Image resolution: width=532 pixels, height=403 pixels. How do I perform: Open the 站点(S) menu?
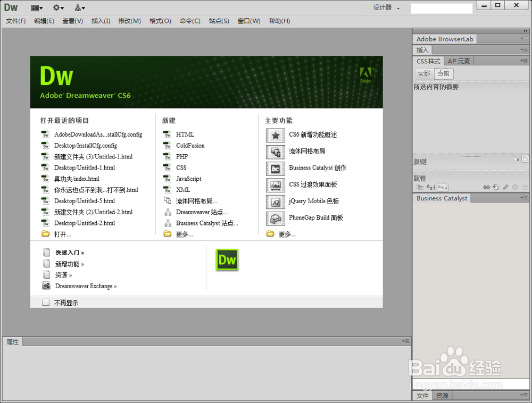[x=219, y=21]
